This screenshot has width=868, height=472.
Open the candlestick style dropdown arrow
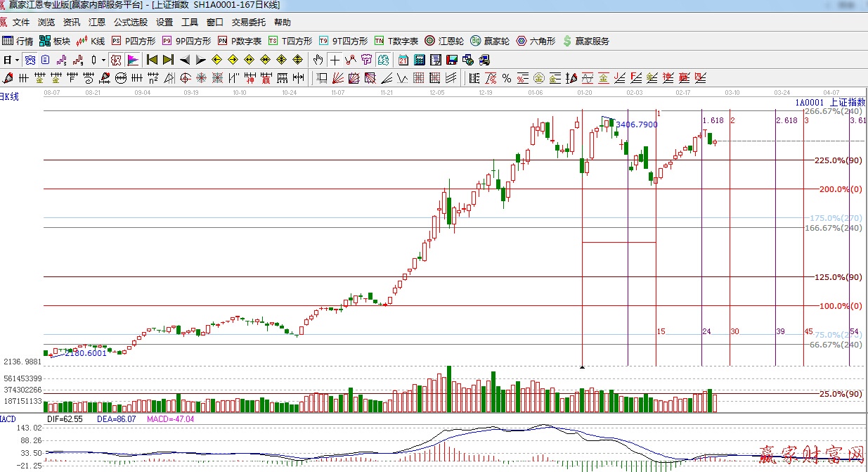coord(103,60)
